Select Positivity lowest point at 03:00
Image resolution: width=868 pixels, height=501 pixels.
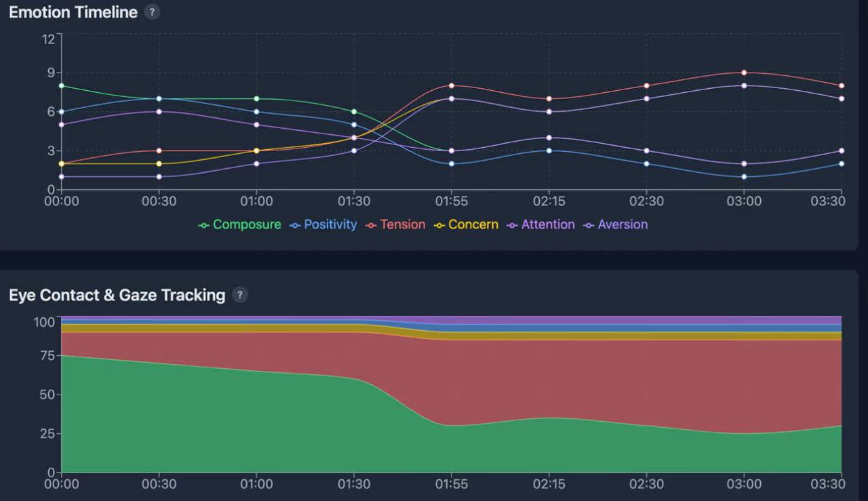click(x=744, y=177)
